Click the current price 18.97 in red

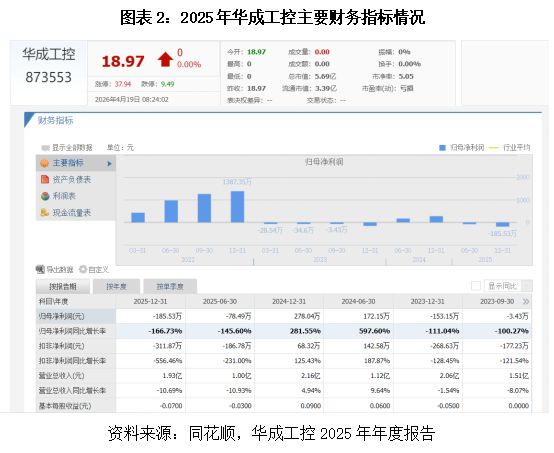123,61
